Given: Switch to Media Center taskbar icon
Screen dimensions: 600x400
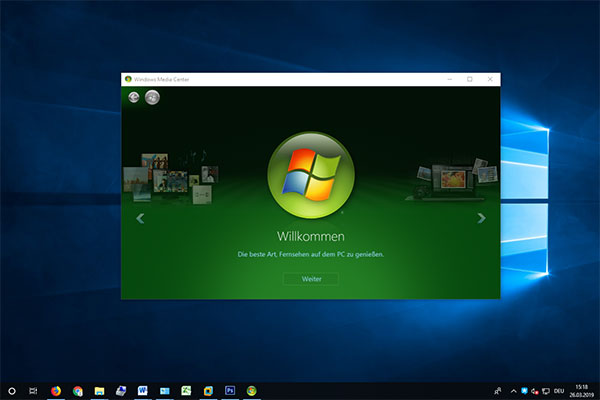Looking at the screenshot, I should click(x=251, y=391).
